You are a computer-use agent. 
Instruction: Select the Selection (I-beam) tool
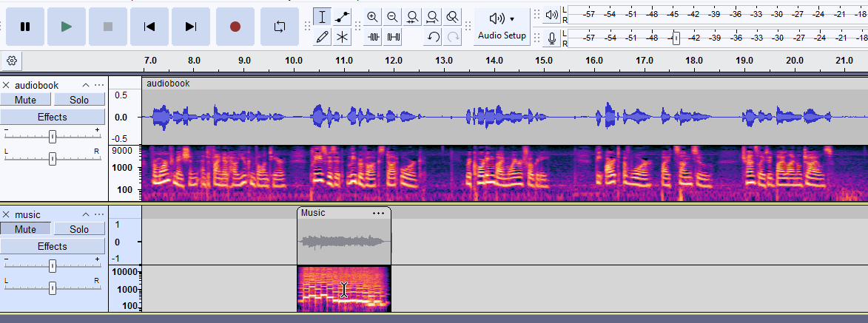pyautogui.click(x=322, y=16)
